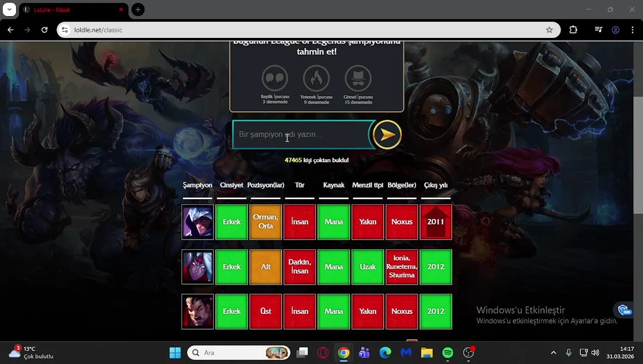Close the LoLdle - Klasik tab
The height and width of the screenshot is (364, 643).
point(121,10)
